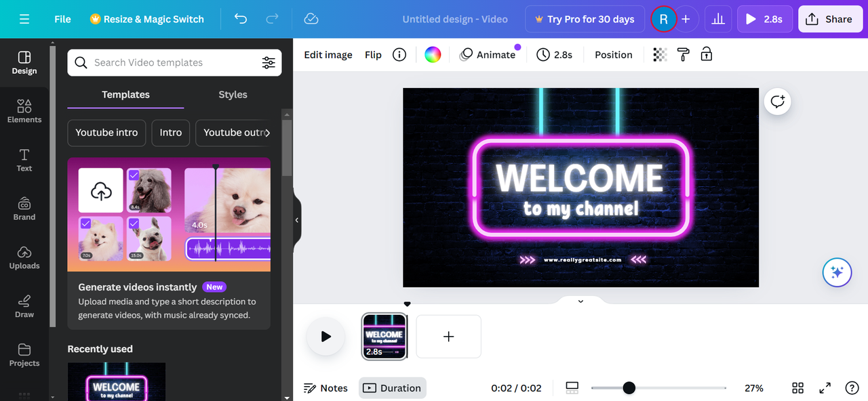
Task: Click Flip in the toolbar
Action: [x=373, y=55]
